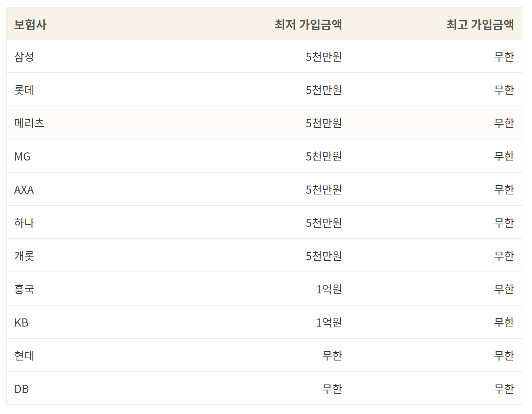The width and height of the screenshot is (532, 414).
Task: Click 삼성's 5천만원 minimum amount
Action: pos(324,56)
